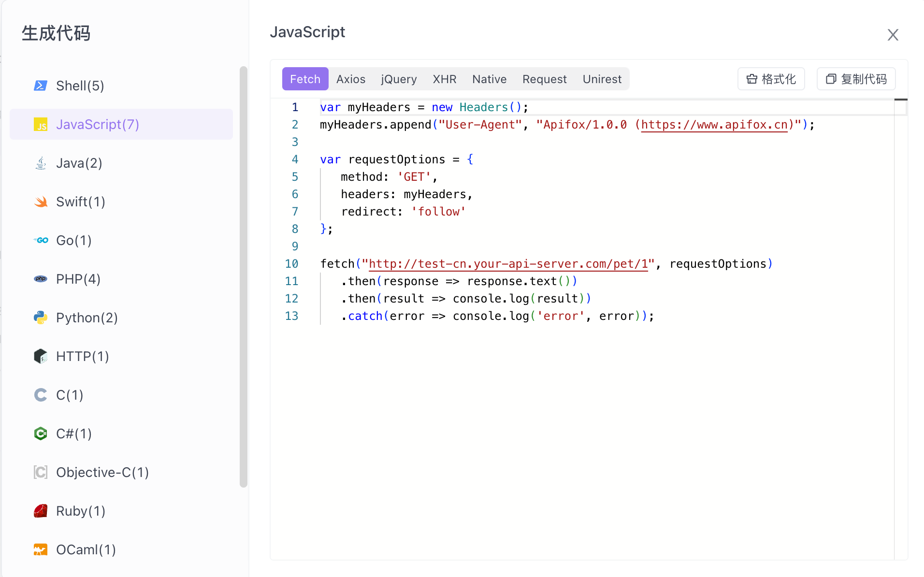924x577 pixels.
Task: Click the Java coffee cup icon
Action: [x=41, y=163]
